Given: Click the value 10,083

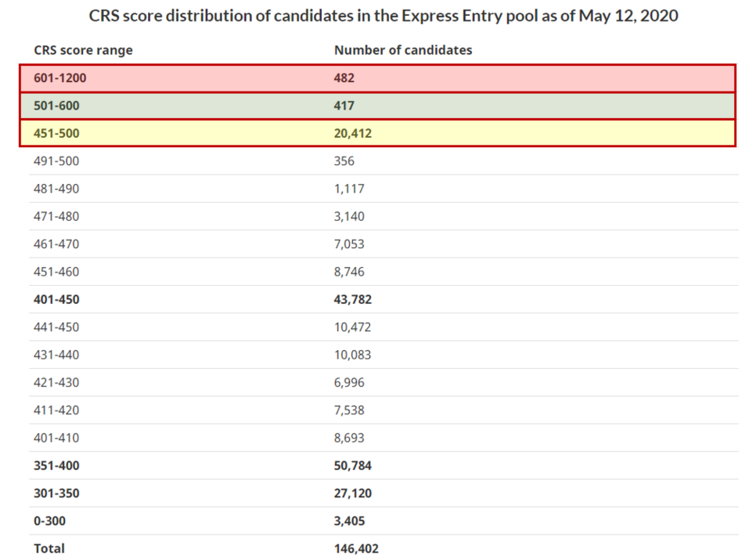Looking at the screenshot, I should (x=352, y=355).
